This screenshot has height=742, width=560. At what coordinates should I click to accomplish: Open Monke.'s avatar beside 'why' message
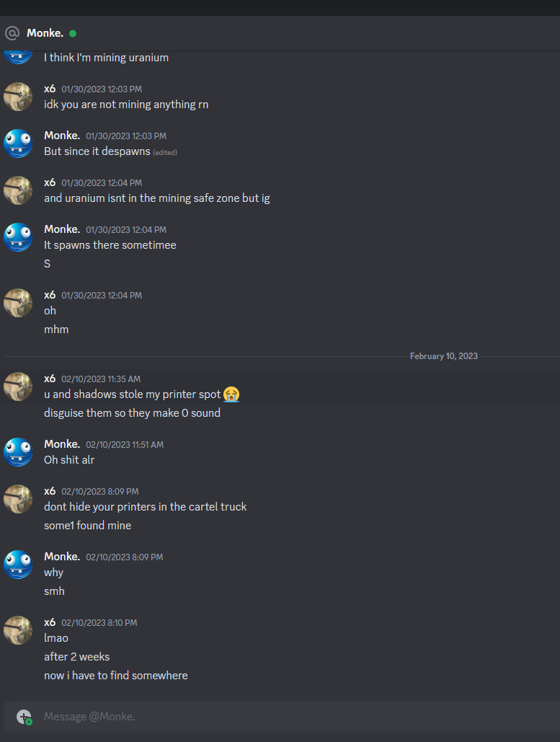coord(18,564)
